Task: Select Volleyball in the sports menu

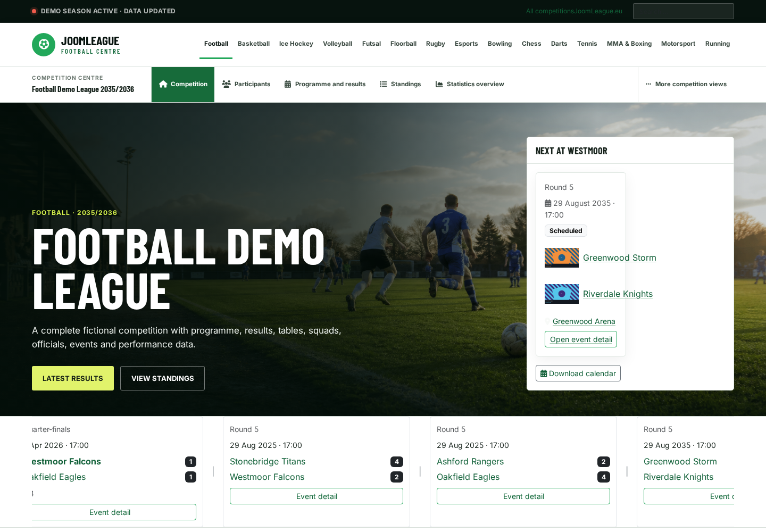Action: click(x=337, y=44)
